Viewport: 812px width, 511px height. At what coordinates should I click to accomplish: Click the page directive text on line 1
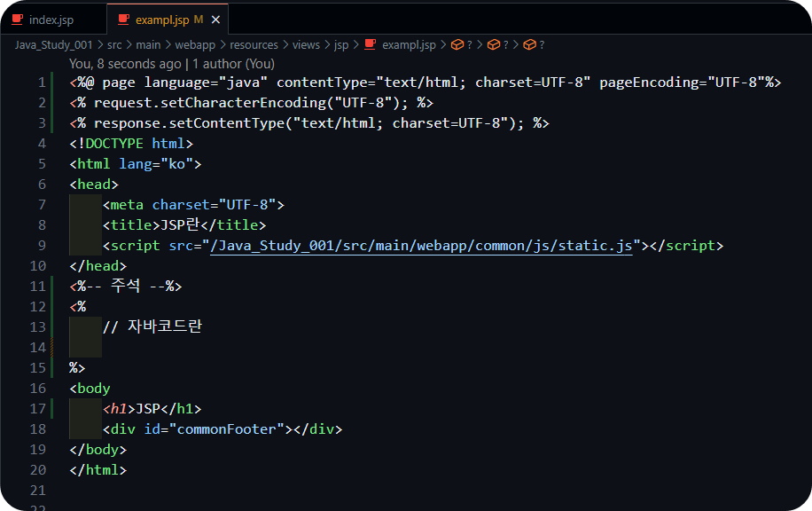(x=426, y=83)
